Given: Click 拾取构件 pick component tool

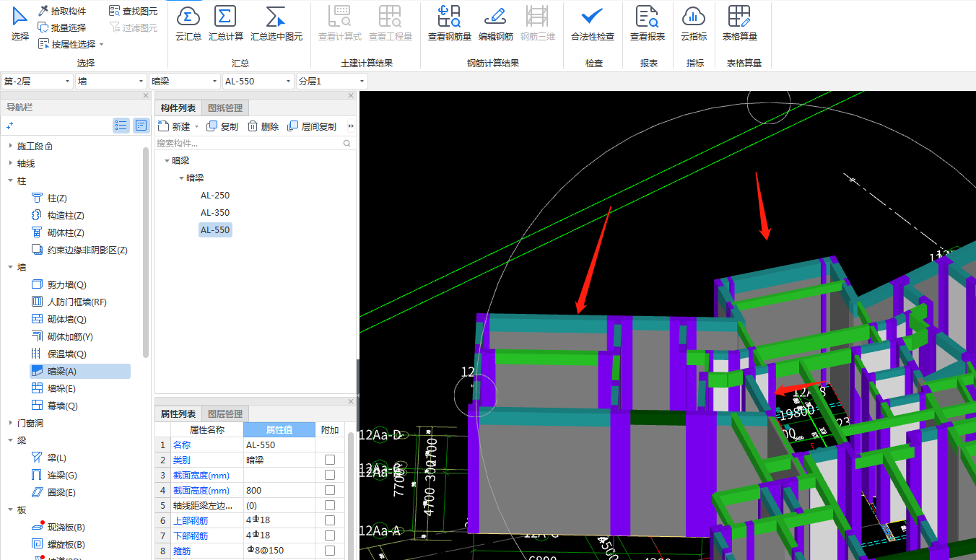Looking at the screenshot, I should (62, 11).
